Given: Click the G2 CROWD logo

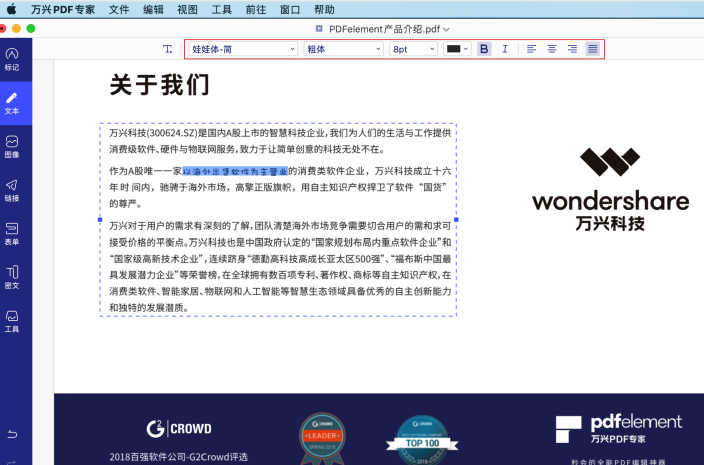Looking at the screenshot, I should (179, 428).
